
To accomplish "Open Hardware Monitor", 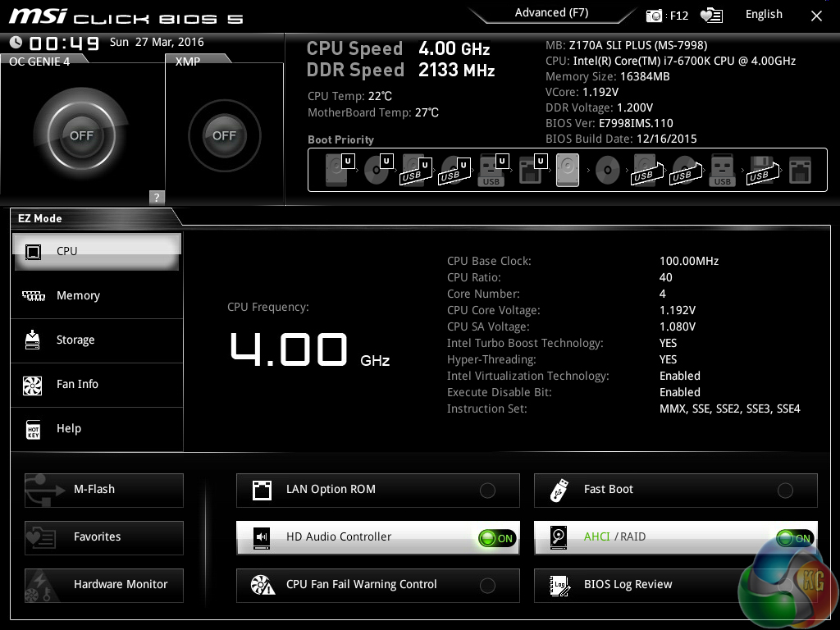I will pos(104,586).
